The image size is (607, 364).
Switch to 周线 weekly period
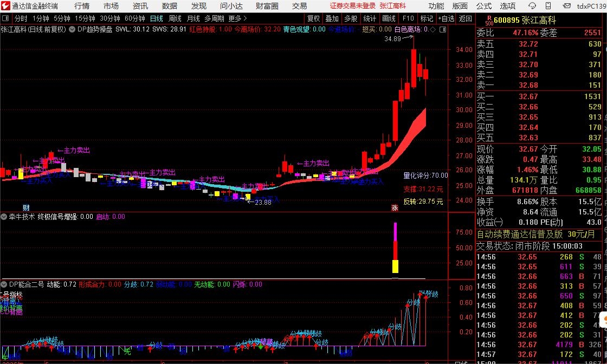tap(175, 18)
